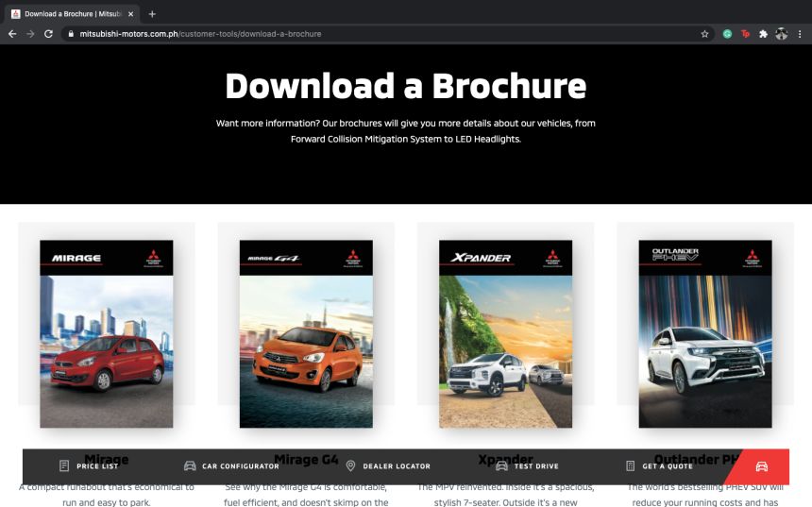The width and height of the screenshot is (812, 507).
Task: Close the Download a Brochure tab
Action: [130, 14]
